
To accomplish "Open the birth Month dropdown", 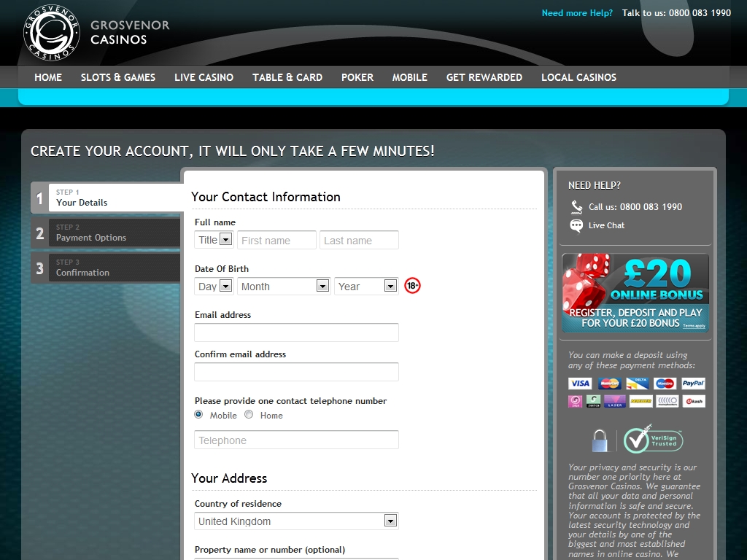I will (284, 287).
